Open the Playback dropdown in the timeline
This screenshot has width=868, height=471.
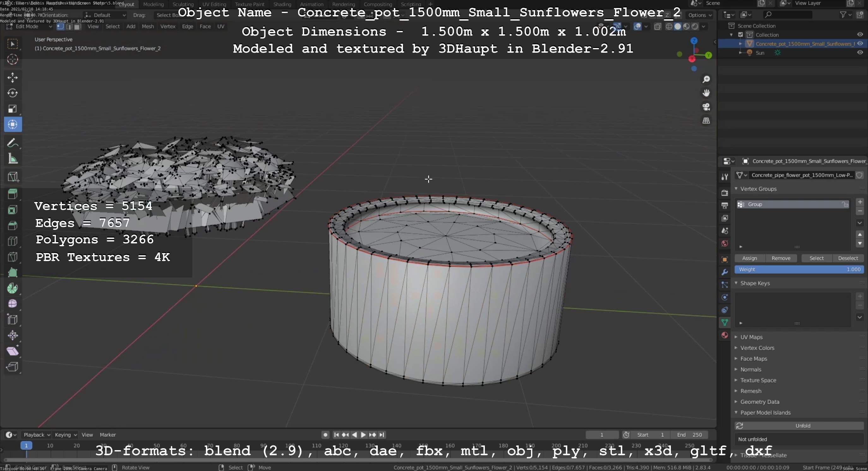point(36,435)
